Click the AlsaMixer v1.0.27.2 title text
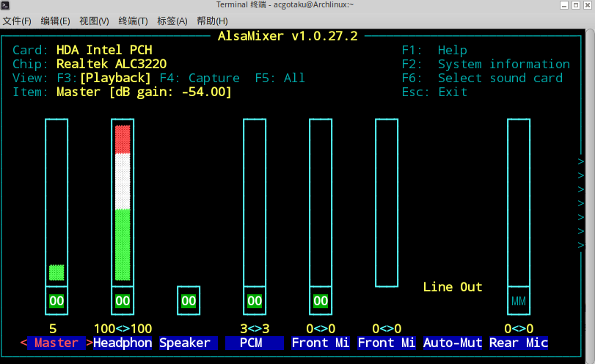 (x=288, y=36)
